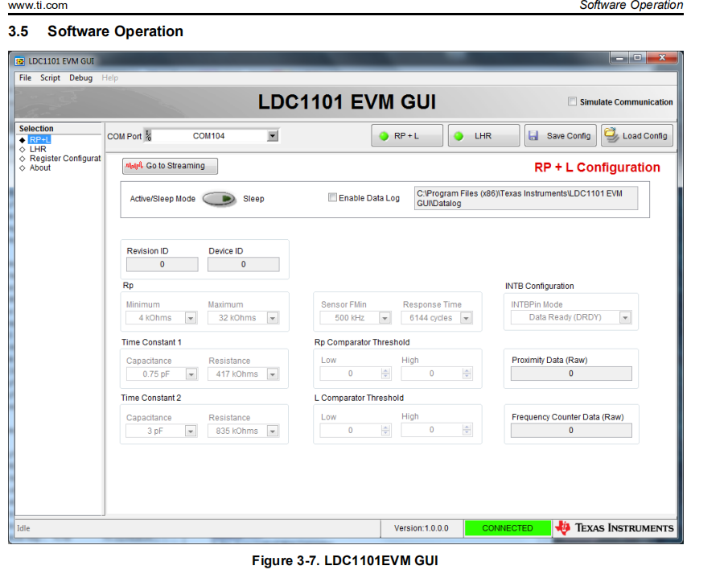
Task: Expand the Rp Minimum dropdown
Action: point(191,318)
